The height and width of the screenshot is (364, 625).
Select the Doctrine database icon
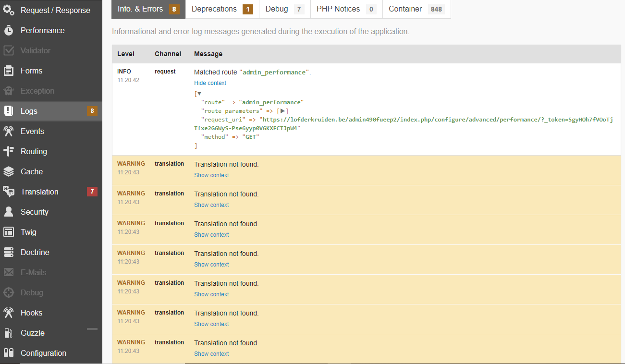pyautogui.click(x=9, y=252)
